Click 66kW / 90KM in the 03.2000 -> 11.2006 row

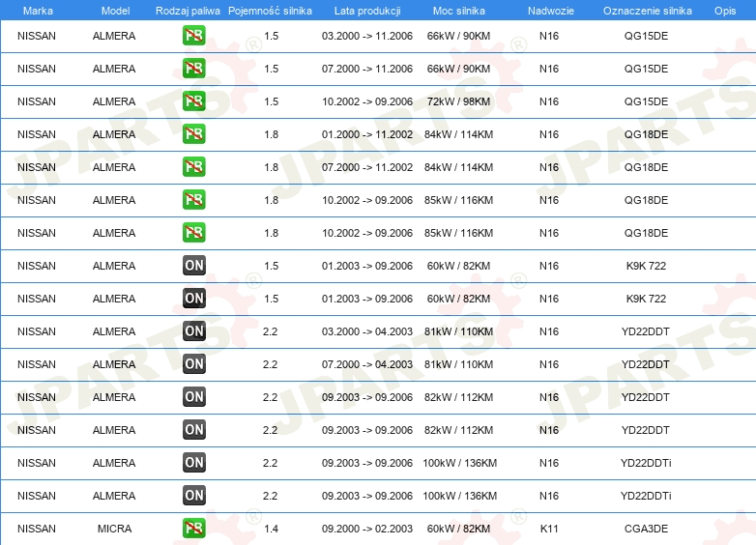click(x=458, y=36)
